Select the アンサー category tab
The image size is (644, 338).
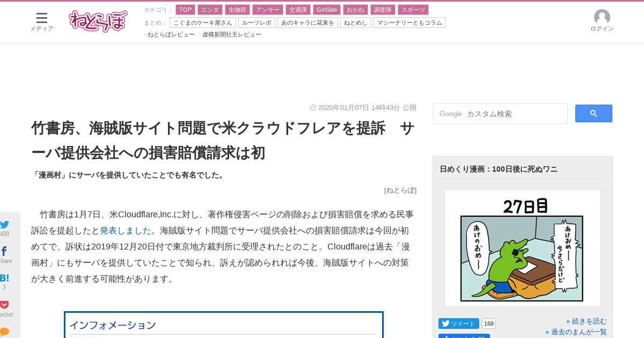[x=268, y=10]
